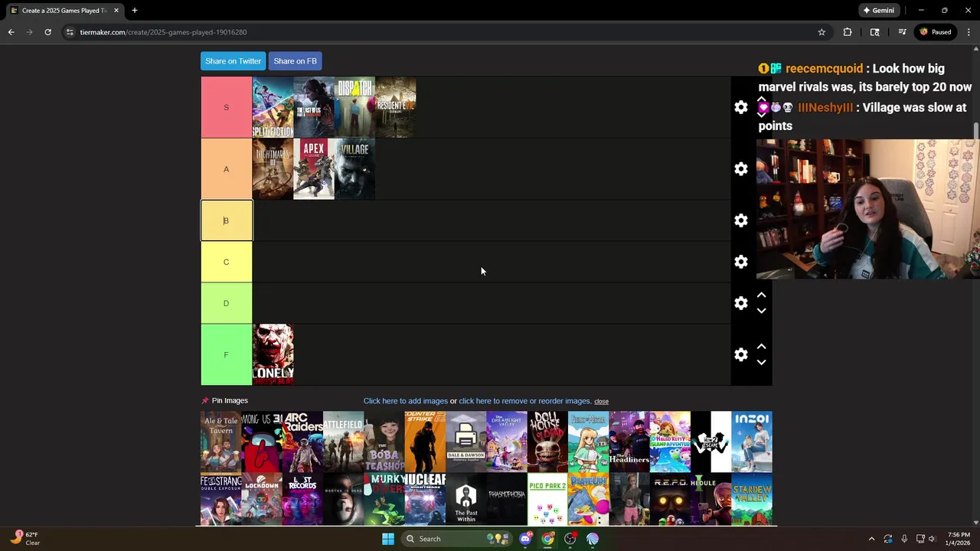Open Chrome media controls icon
This screenshot has width=980, height=551.
pyautogui.click(x=902, y=32)
